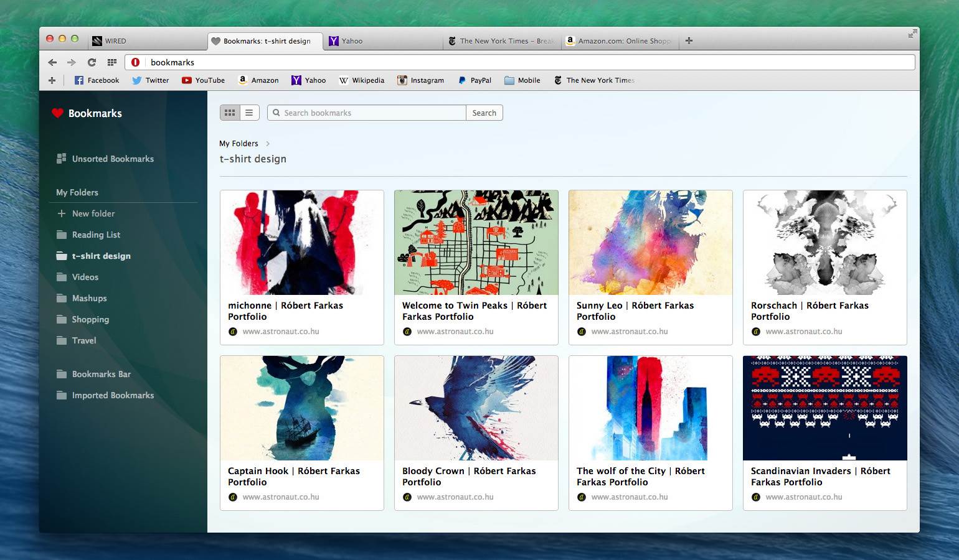The height and width of the screenshot is (560, 959).
Task: Switch to grid view of bookmarks
Action: click(230, 113)
